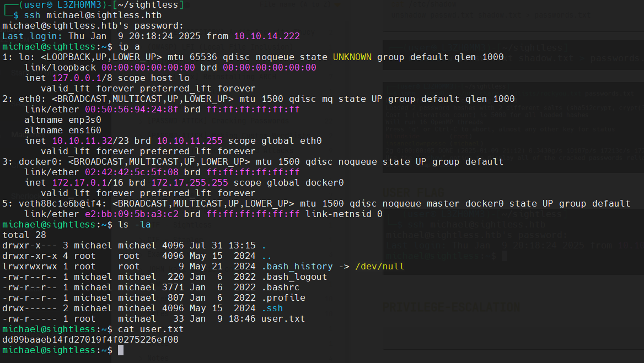Image resolution: width=644 pixels, height=363 pixels.
Task: Select the 'link-netnsid 0' text
Action: 344,214
